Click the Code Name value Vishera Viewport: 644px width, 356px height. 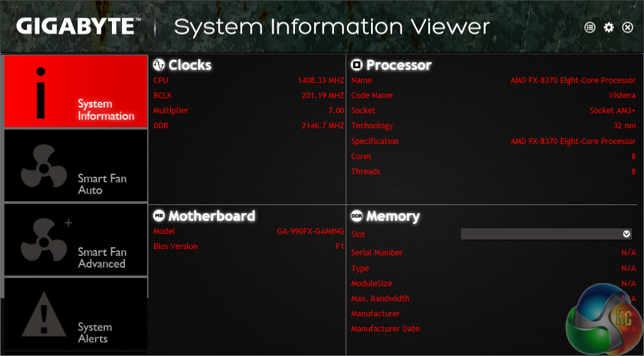click(x=622, y=95)
